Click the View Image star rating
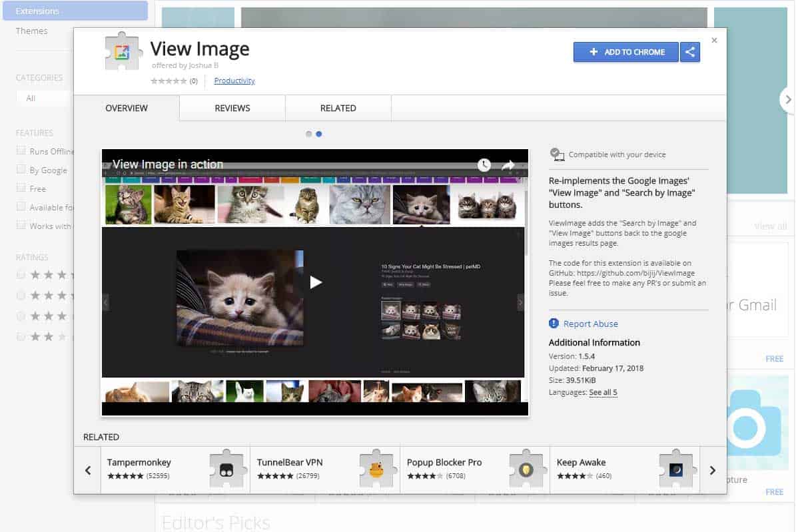The width and height of the screenshot is (796, 532). pos(169,81)
